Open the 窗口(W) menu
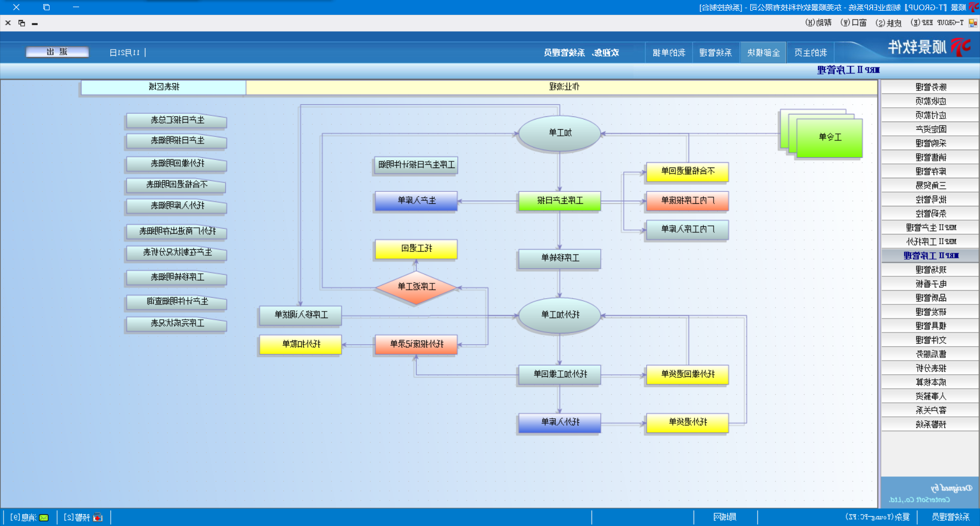980x526 pixels. pos(853,22)
